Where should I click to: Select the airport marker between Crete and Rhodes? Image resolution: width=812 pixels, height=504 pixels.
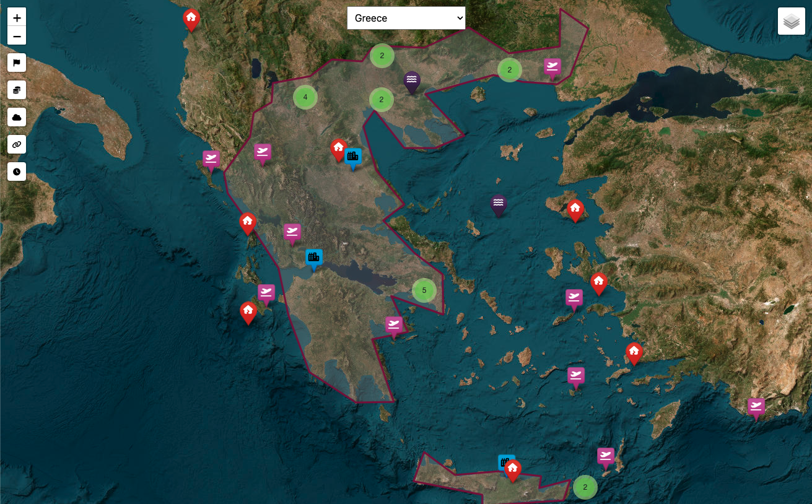606,458
